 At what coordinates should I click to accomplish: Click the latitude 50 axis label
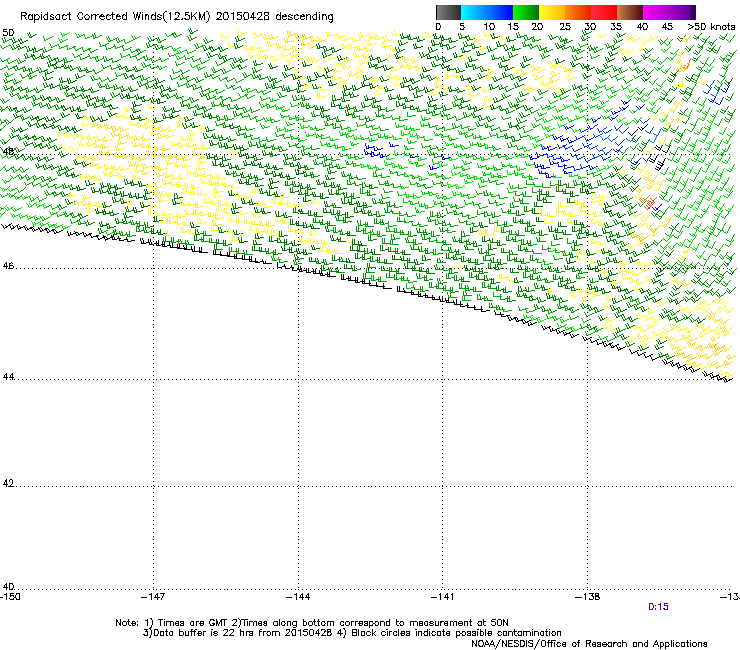pos(8,33)
